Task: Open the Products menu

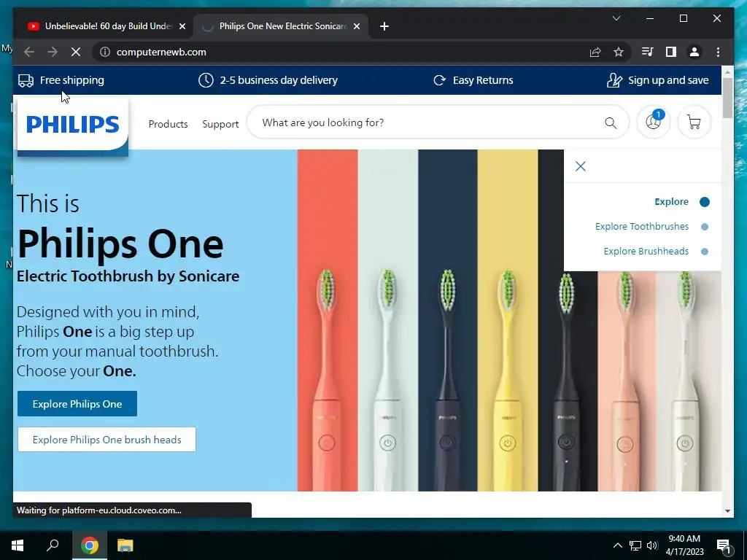Action: click(x=169, y=124)
